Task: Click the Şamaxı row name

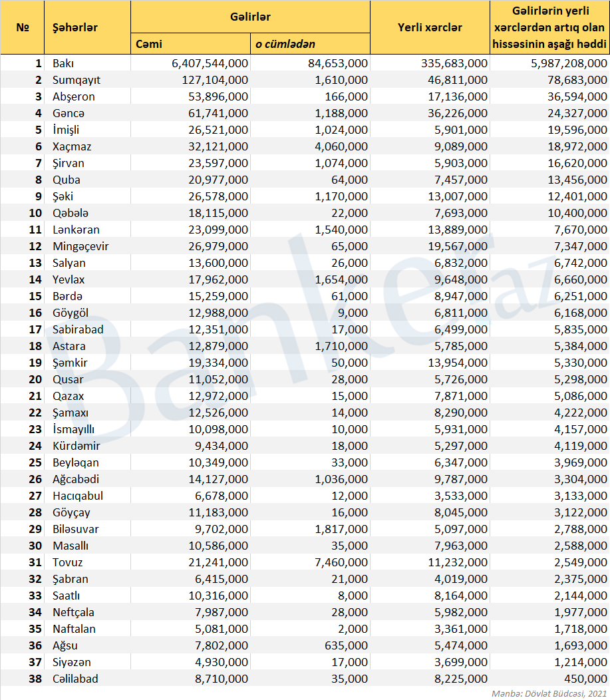Action: (70, 413)
